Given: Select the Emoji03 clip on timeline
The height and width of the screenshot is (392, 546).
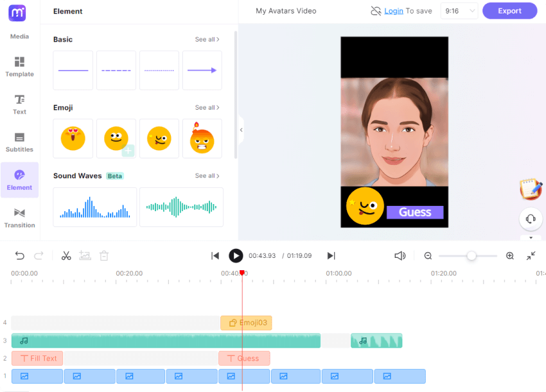Looking at the screenshot, I should pos(247,323).
